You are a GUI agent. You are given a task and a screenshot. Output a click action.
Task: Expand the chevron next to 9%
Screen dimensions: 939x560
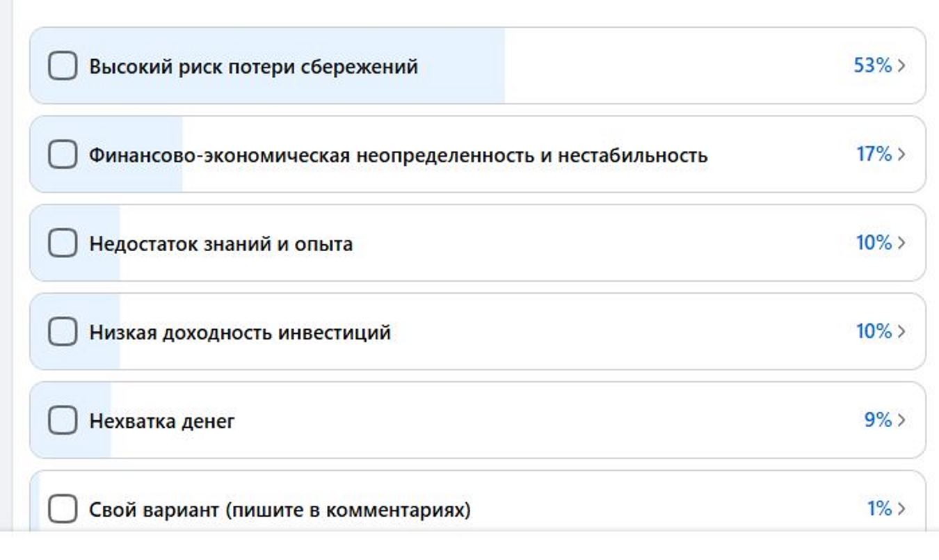[x=902, y=420]
